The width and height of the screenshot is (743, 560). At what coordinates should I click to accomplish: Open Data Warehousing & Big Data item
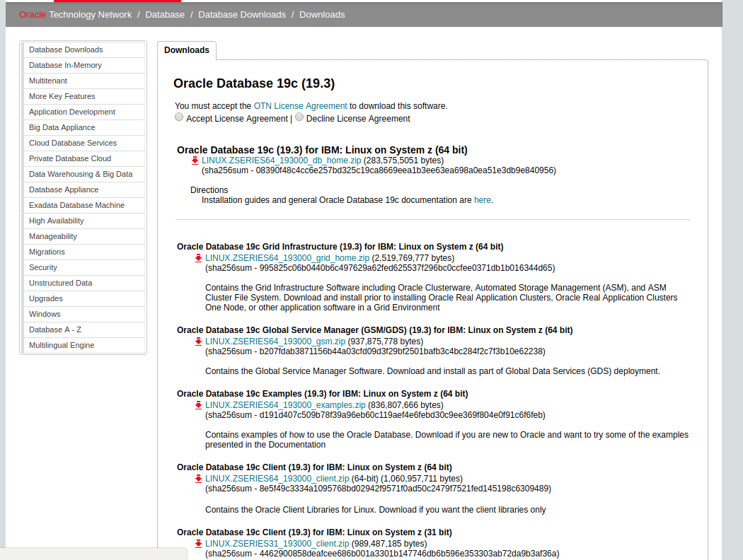tap(83, 174)
